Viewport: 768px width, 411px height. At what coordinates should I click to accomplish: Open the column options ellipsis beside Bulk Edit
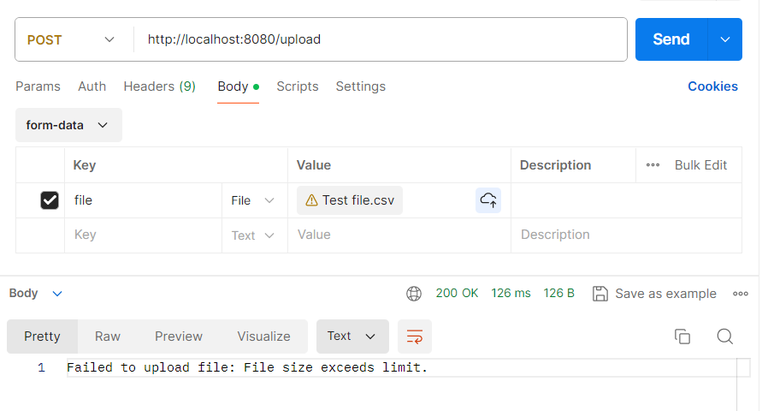(653, 165)
